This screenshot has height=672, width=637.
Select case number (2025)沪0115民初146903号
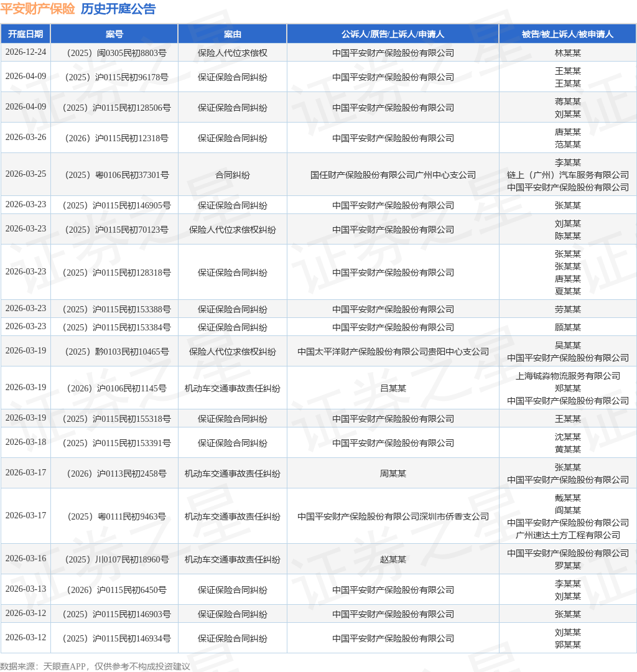point(114,615)
